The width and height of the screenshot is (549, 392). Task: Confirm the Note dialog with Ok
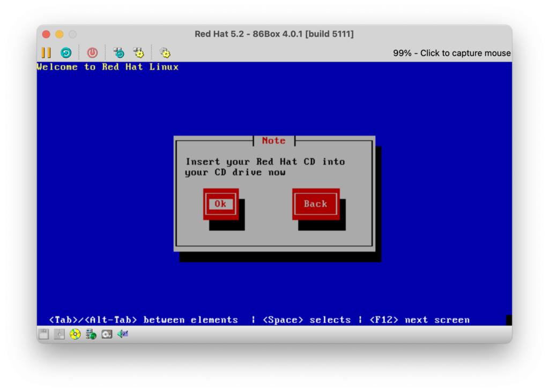click(221, 204)
